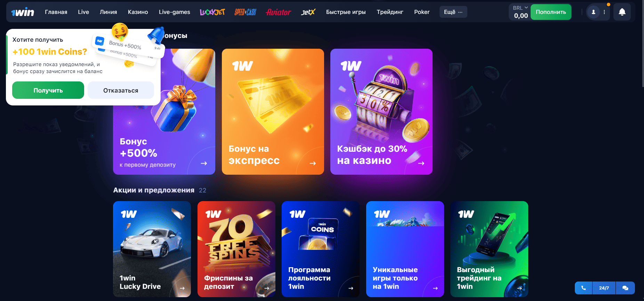Open the JetX game logo

point(308,12)
